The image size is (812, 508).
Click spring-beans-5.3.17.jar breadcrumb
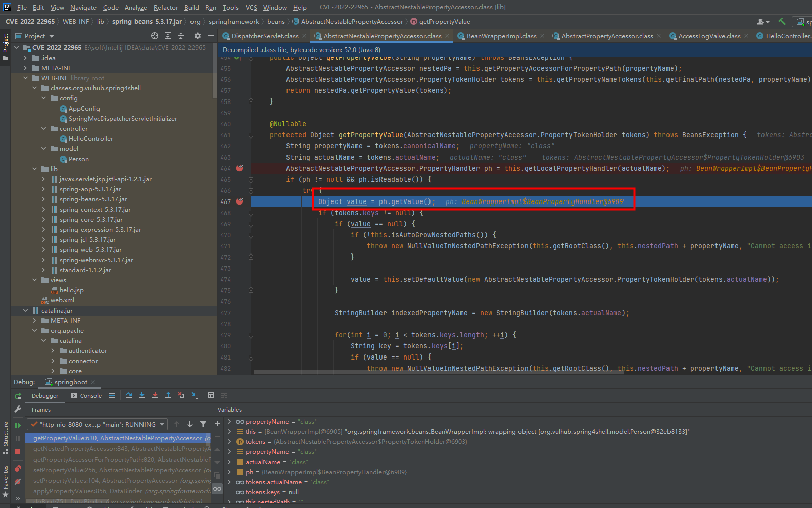[x=147, y=22]
